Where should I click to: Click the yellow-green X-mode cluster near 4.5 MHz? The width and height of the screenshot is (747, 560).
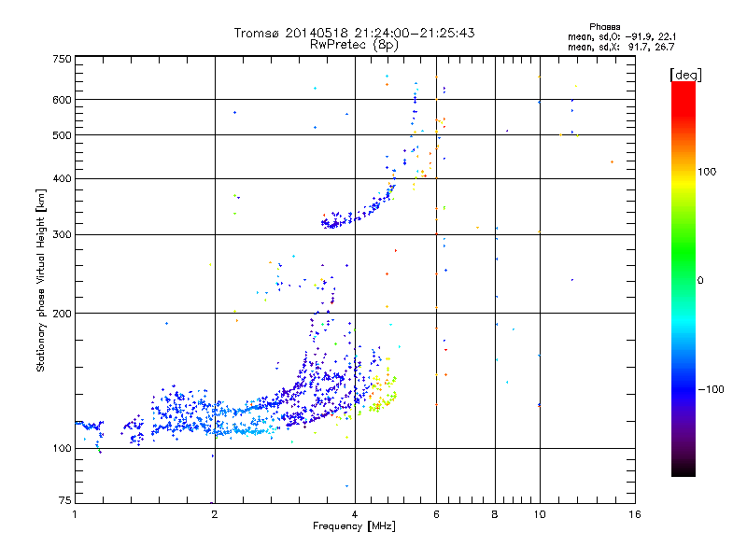tap(381, 393)
